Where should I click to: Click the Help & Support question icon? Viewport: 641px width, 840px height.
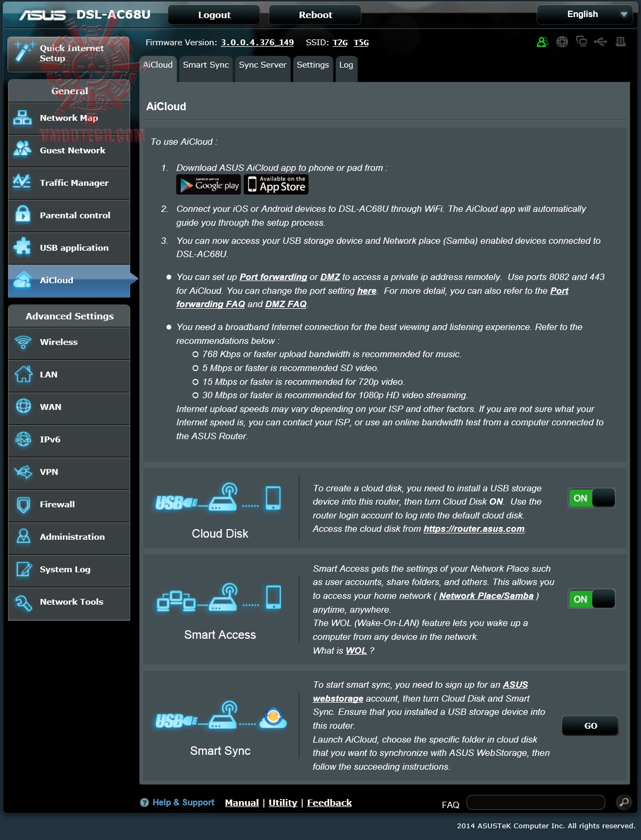(x=144, y=803)
